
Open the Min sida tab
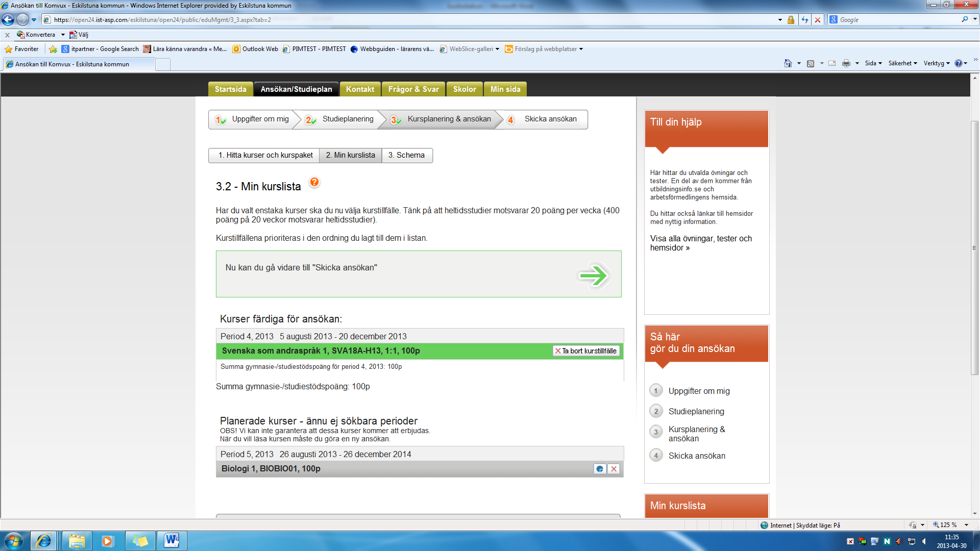click(x=505, y=89)
